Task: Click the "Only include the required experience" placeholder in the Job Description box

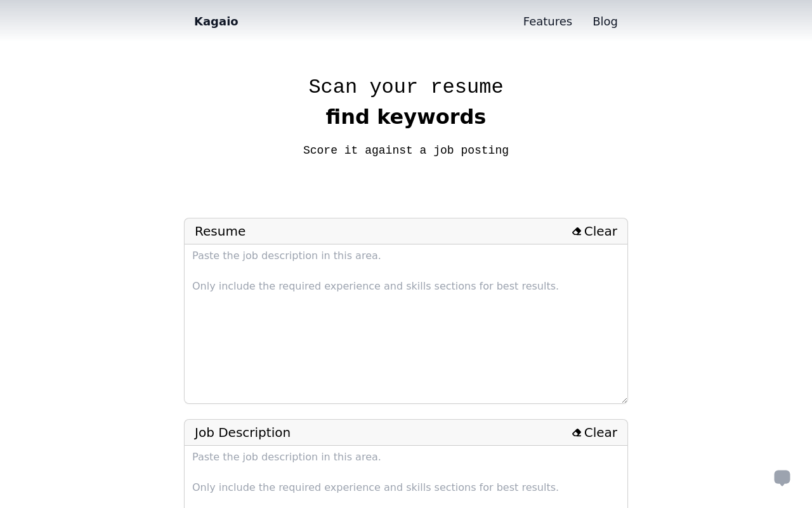Action: point(376,487)
